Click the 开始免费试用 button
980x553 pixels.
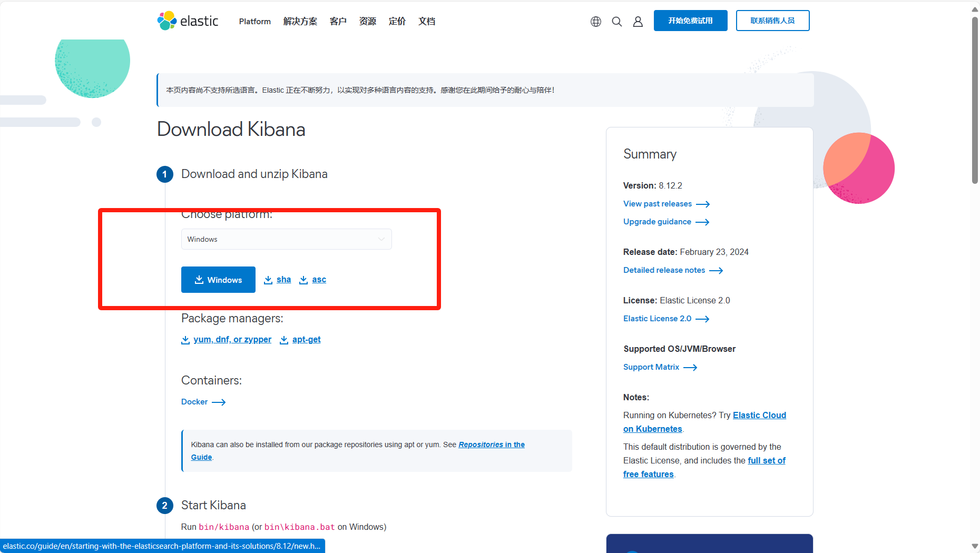pyautogui.click(x=690, y=21)
